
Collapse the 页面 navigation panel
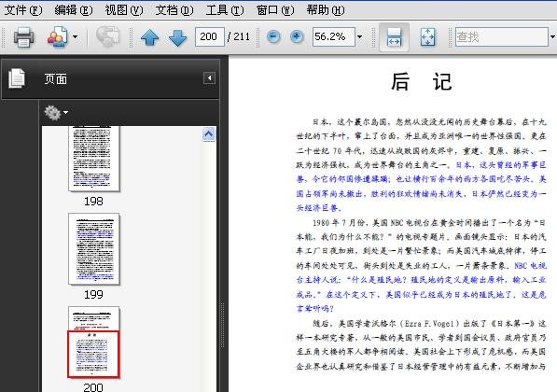(x=209, y=77)
